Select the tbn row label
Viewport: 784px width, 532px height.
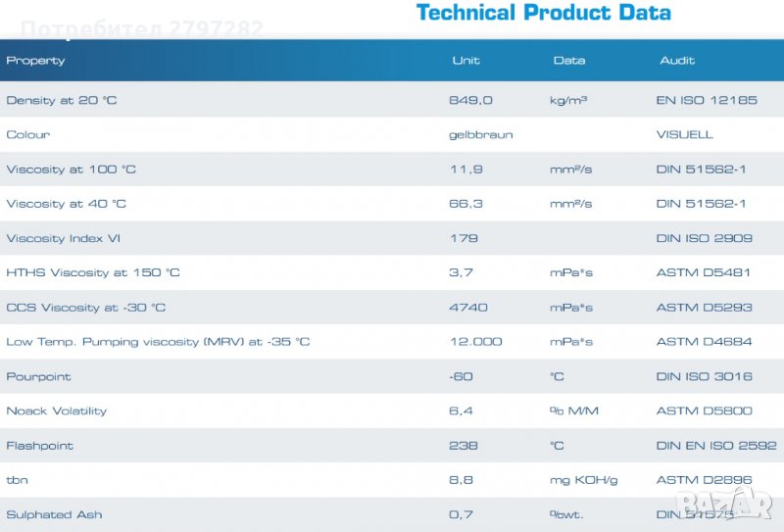tap(17, 480)
